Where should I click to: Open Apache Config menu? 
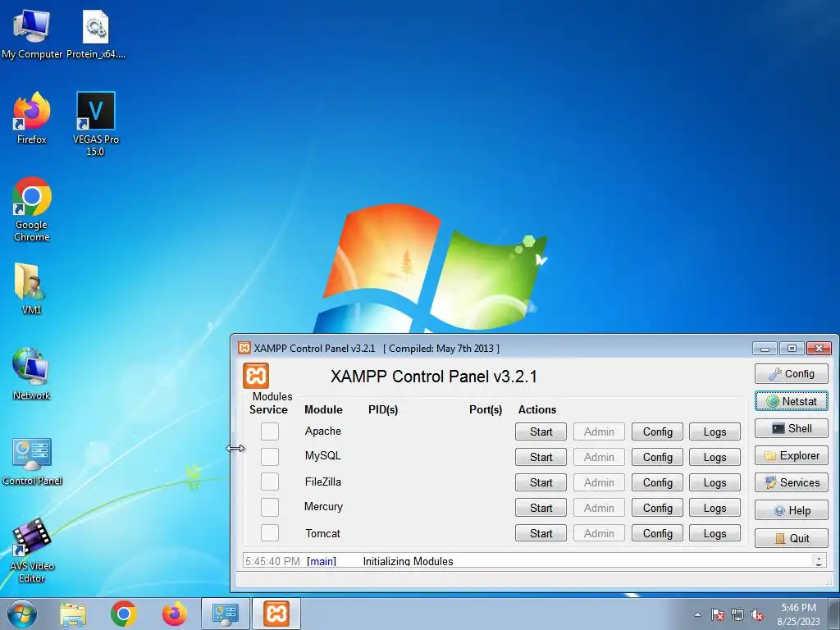(657, 431)
